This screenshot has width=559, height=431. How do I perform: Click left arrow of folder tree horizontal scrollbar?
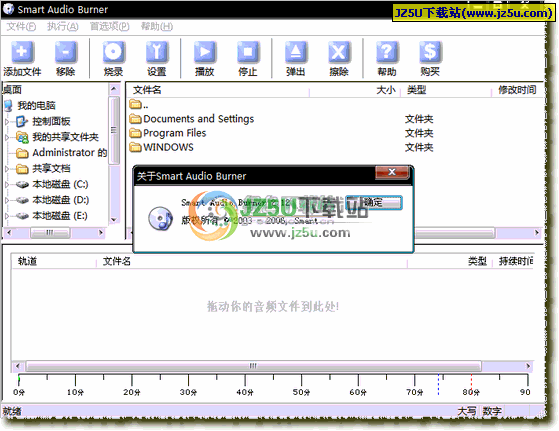click(x=9, y=233)
